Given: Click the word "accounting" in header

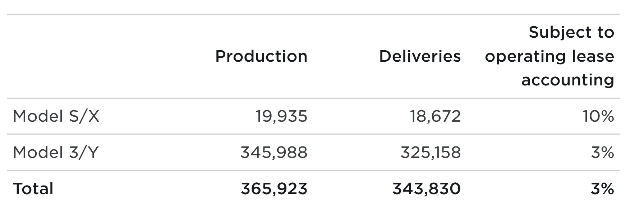Looking at the screenshot, I should point(567,80).
